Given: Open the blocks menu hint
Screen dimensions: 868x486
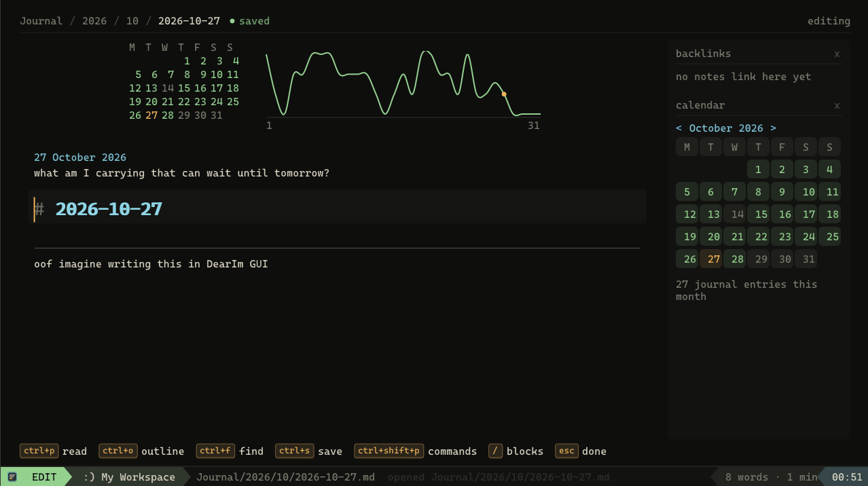Looking at the screenshot, I should coord(516,451).
